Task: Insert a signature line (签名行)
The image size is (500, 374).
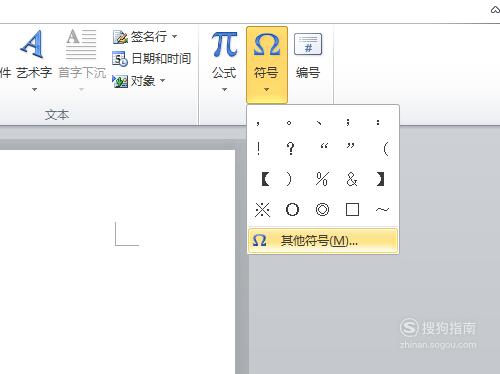Action: click(x=140, y=36)
